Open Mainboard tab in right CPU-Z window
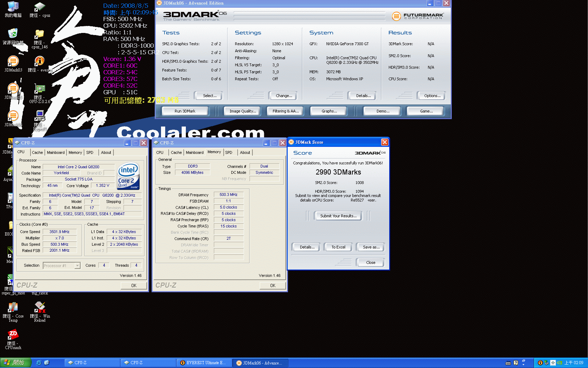The height and width of the screenshot is (368, 588). [x=195, y=152]
